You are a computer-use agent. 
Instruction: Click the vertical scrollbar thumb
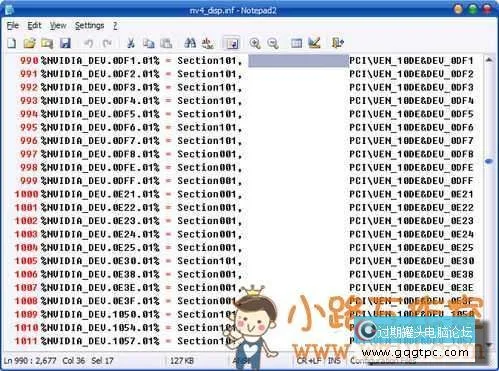click(489, 161)
